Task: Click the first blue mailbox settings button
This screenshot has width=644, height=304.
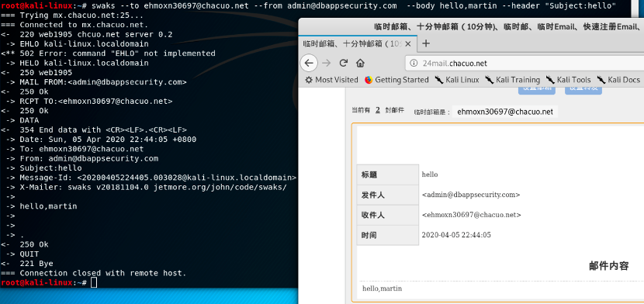Action: tap(537, 90)
